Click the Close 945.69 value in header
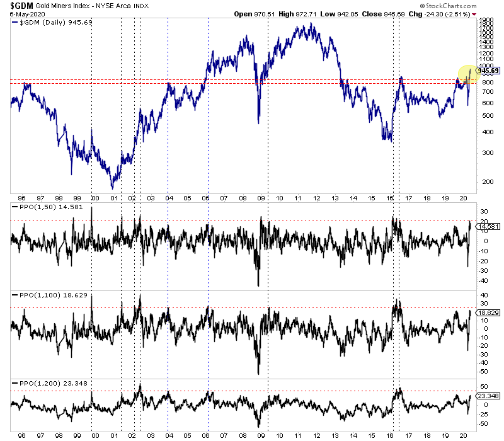The height and width of the screenshot is (441, 504). [383, 14]
